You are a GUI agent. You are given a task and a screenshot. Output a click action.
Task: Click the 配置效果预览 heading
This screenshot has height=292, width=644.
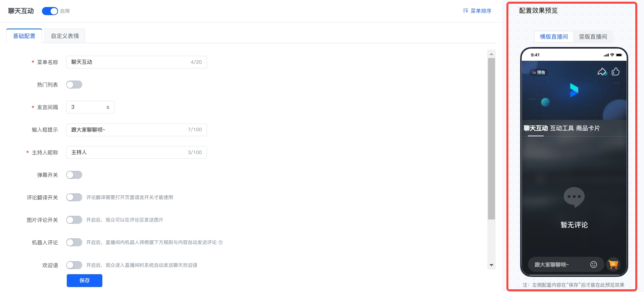[538, 10]
